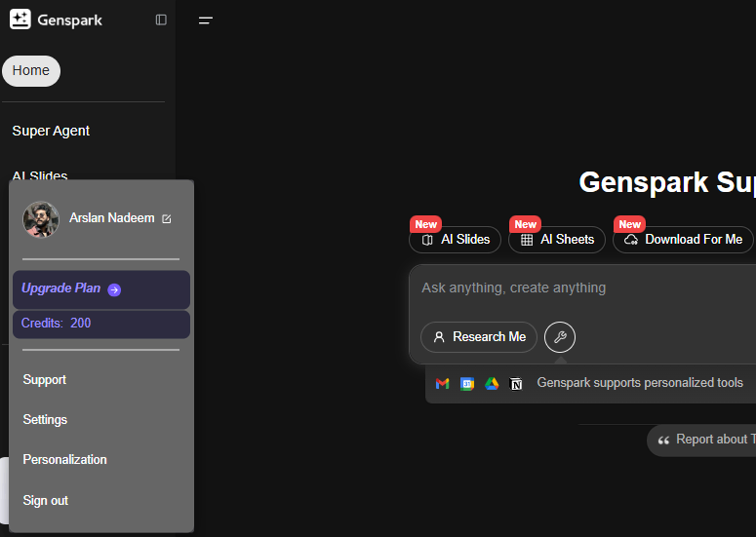Edit profile name pencil icon
Viewport: 756px width, 537px height.
[167, 219]
